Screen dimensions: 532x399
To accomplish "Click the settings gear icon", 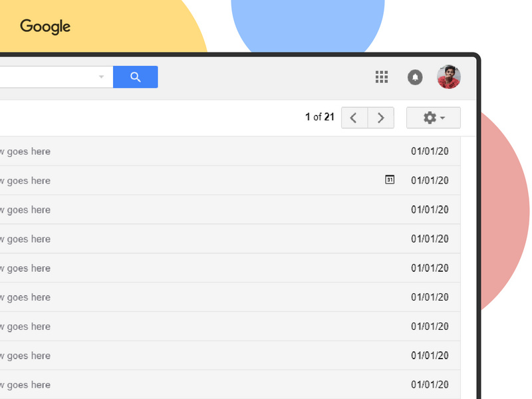I will tap(429, 118).
